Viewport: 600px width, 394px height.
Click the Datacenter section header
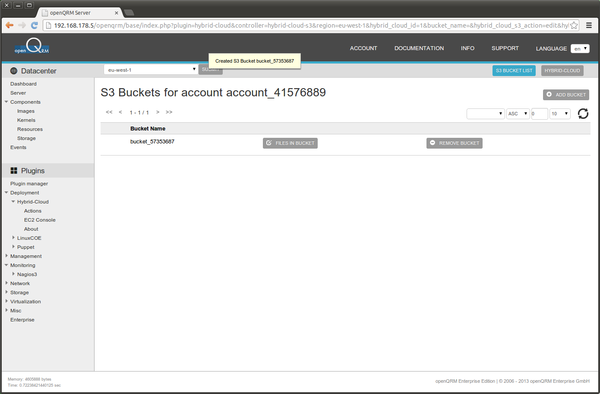click(x=48, y=71)
